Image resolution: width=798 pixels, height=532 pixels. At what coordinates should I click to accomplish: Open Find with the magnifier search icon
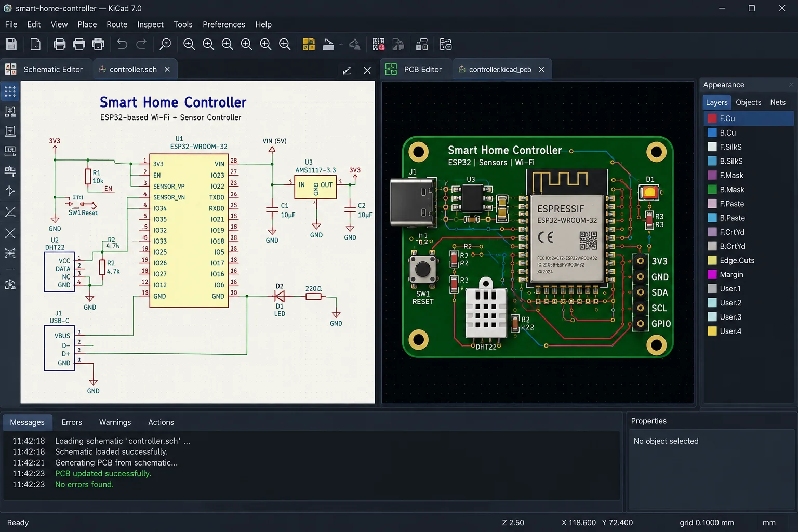165,45
